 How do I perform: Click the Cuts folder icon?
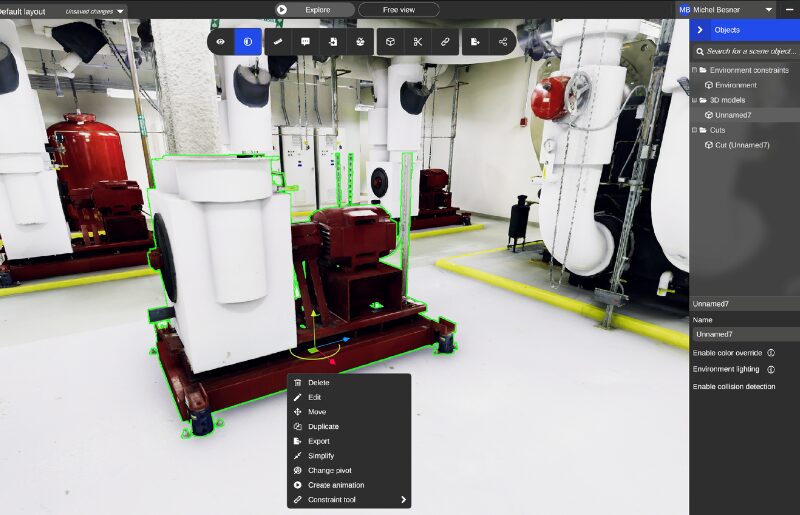click(703, 130)
